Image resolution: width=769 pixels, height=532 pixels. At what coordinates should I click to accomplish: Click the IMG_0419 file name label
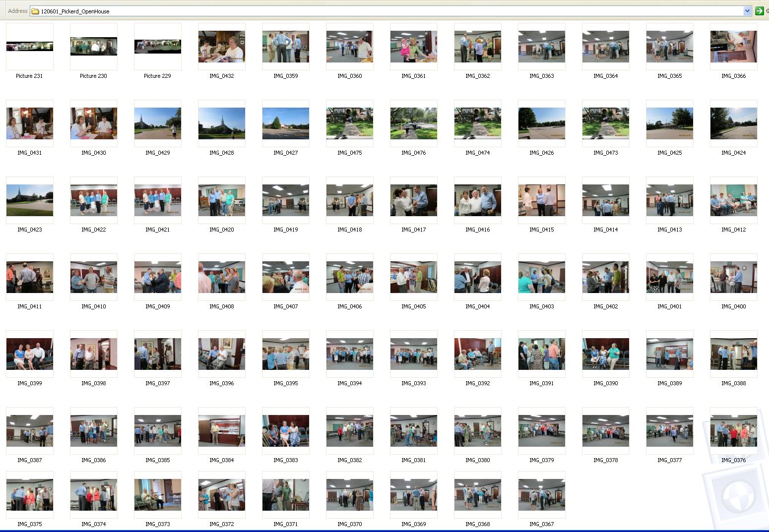click(286, 230)
